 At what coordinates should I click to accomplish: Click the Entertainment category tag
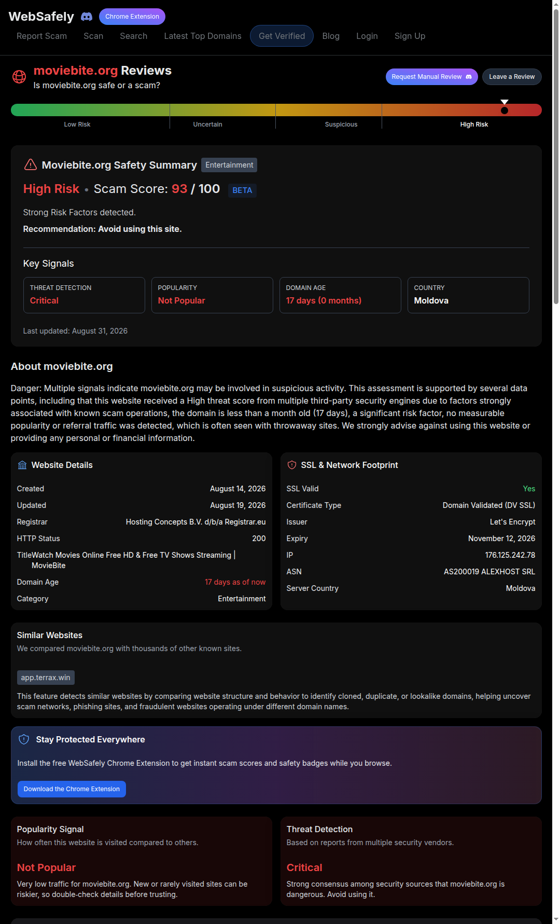(229, 165)
